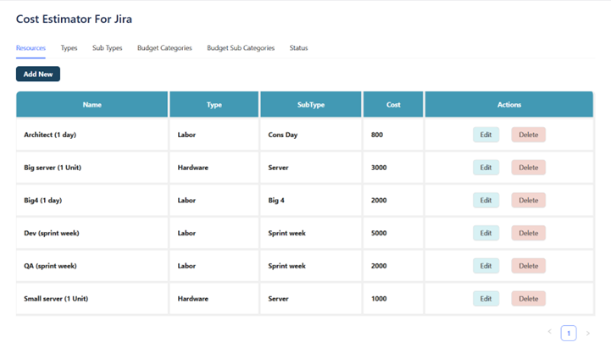The image size is (611, 364).
Task: Edit the Architect (1 day) resource
Action: [x=486, y=135]
